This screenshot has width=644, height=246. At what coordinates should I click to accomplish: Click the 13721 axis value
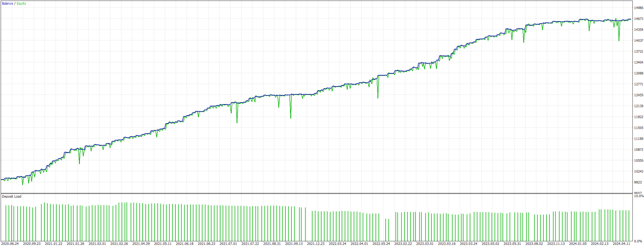click(638, 51)
